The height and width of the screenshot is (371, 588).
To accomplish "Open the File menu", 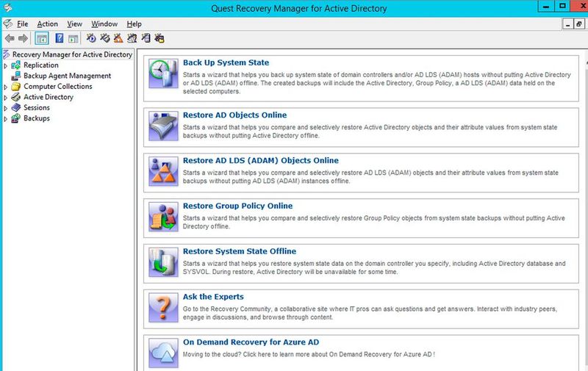I will tap(23, 24).
